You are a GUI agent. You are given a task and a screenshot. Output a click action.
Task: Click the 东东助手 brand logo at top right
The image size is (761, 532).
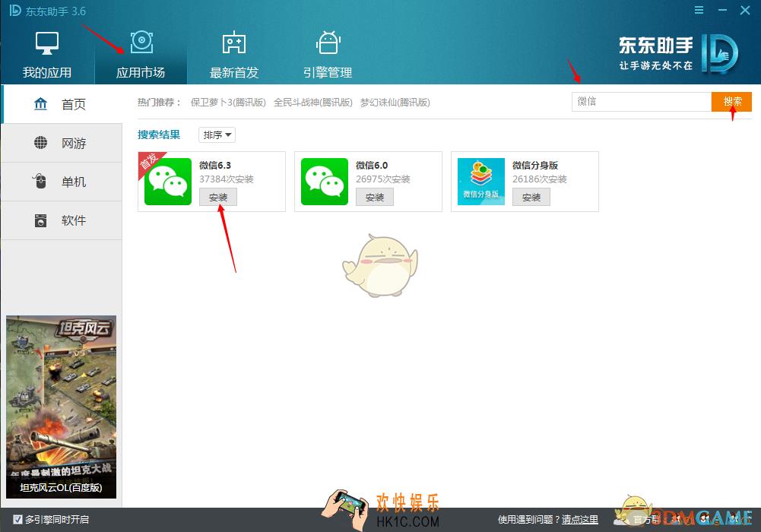coord(678,54)
